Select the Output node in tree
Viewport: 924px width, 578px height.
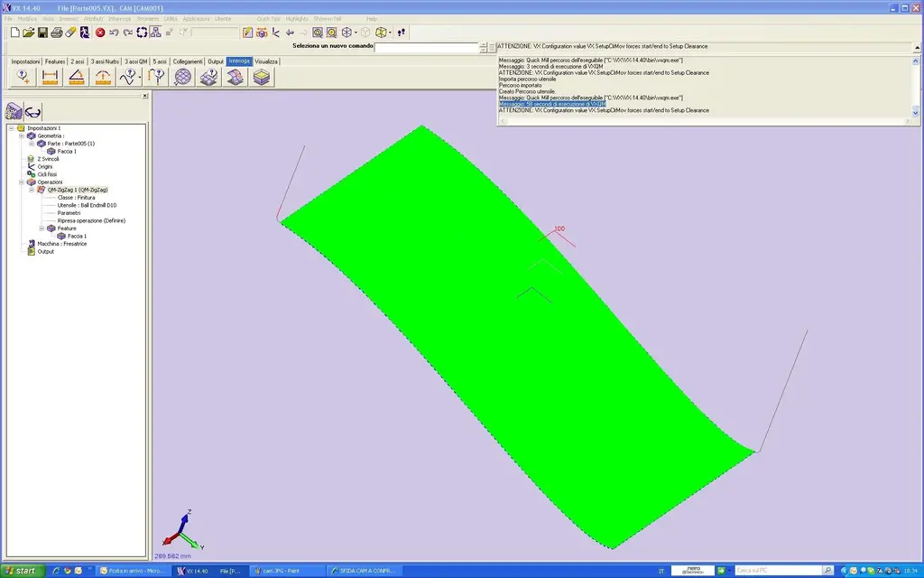click(45, 251)
